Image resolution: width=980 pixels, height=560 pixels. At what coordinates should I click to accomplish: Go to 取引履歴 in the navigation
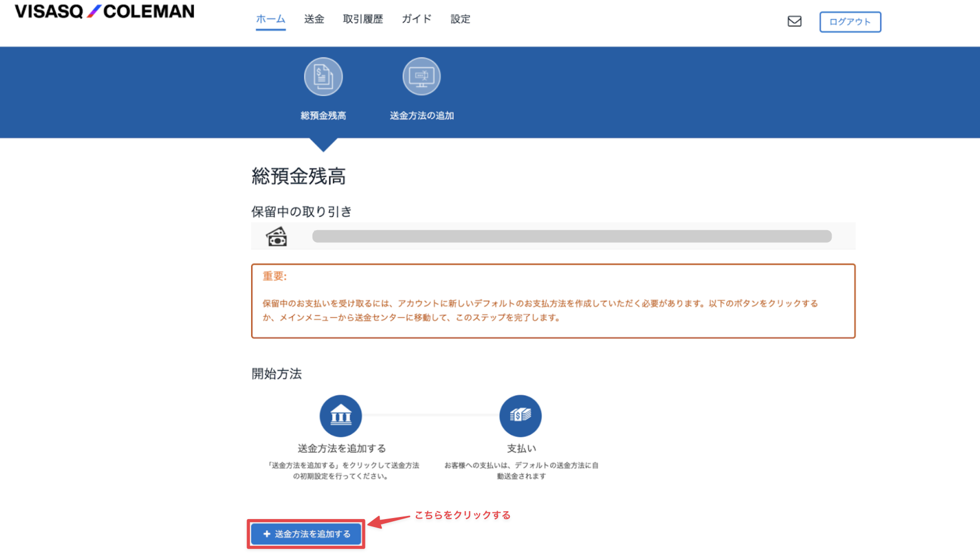tap(363, 19)
